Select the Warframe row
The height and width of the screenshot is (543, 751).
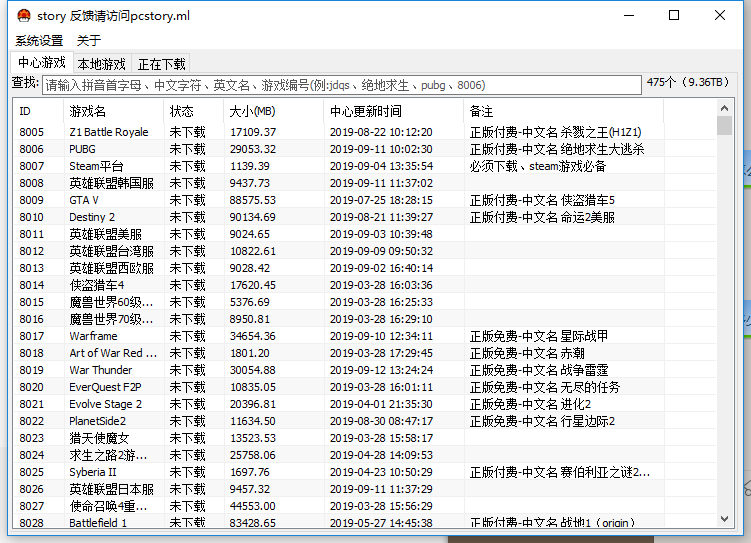[365, 336]
